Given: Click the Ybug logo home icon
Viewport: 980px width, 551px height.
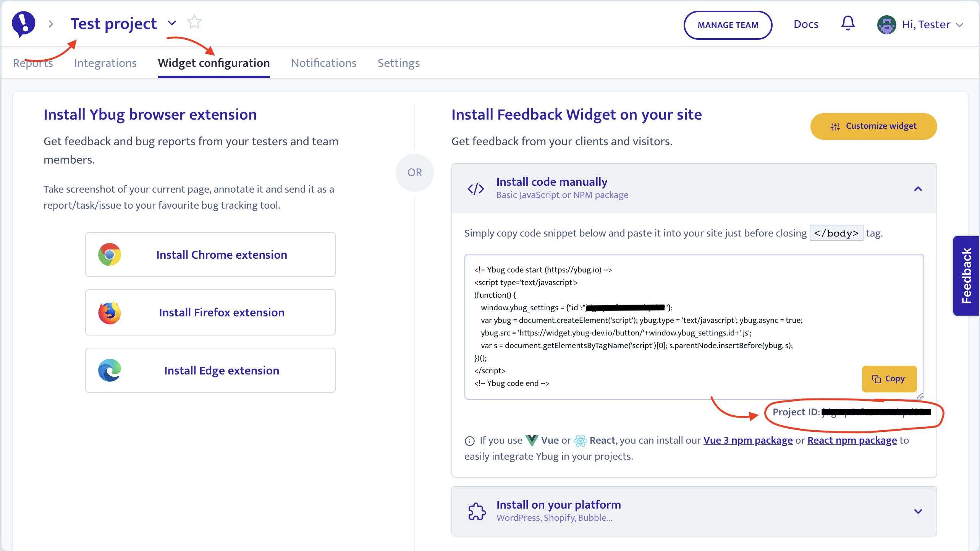Looking at the screenshot, I should 23,24.
